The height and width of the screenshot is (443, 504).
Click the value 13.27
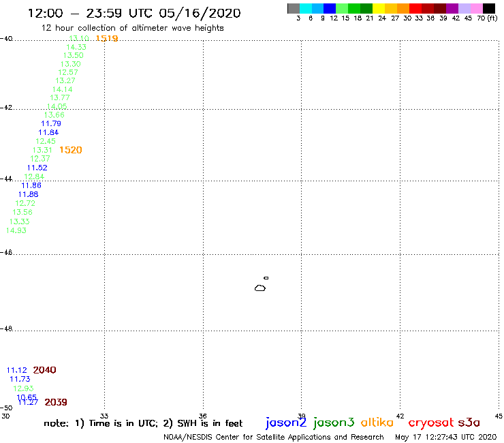(65, 80)
